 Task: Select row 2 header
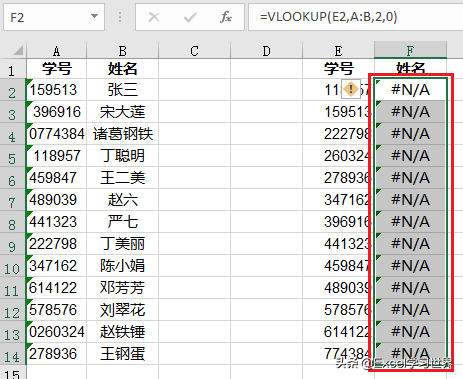point(13,90)
